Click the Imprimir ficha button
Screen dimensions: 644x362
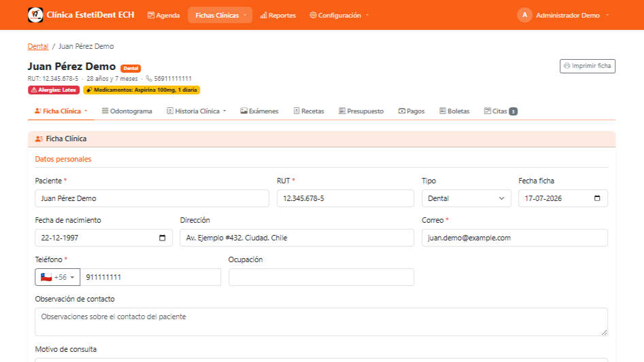tap(588, 66)
